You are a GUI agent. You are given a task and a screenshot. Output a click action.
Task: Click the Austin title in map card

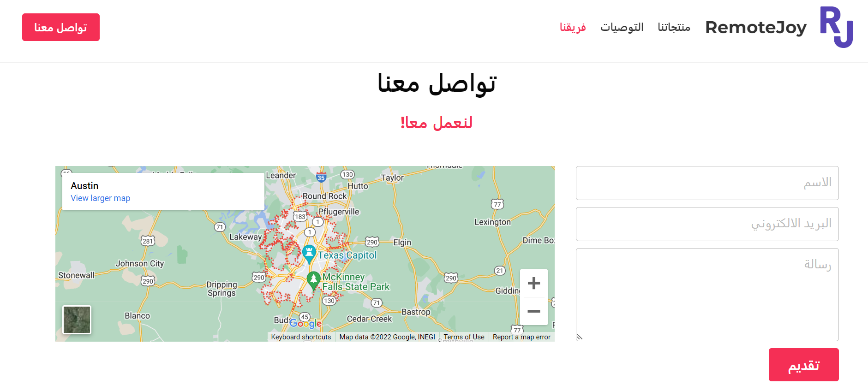[84, 185]
